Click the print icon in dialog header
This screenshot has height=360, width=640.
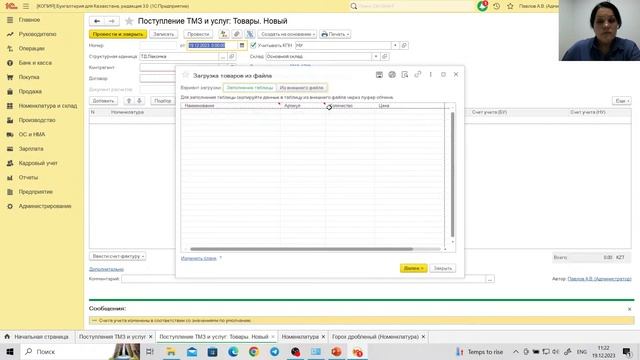(x=392, y=75)
